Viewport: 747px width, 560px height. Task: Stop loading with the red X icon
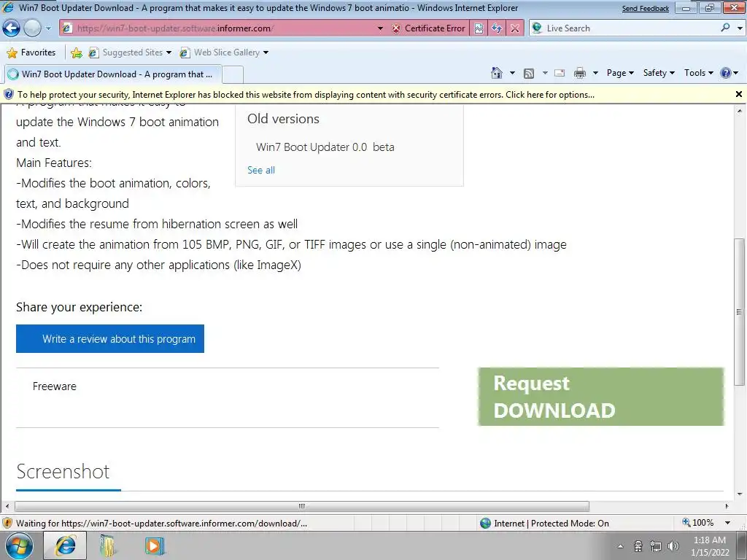515,28
